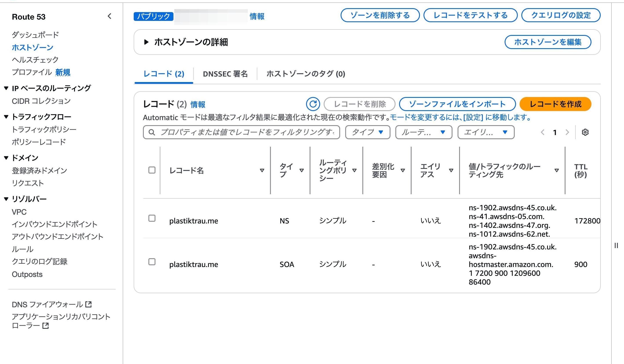Click ゾーンファイルをインポート button

[x=457, y=104]
